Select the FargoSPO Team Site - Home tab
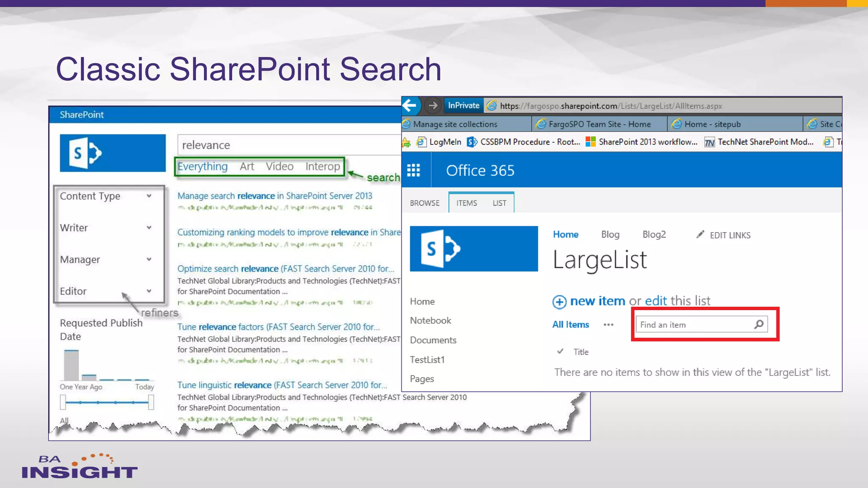The image size is (868, 488). coord(599,124)
